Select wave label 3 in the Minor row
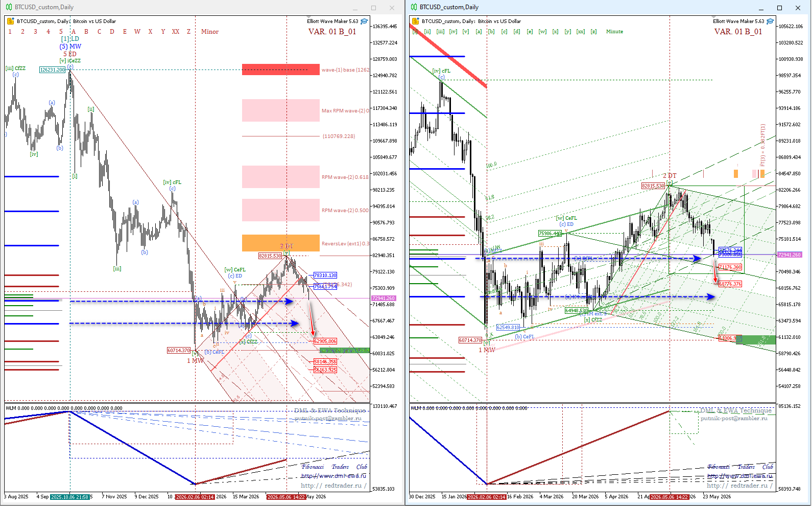The height and width of the screenshot is (506, 812). [35, 32]
